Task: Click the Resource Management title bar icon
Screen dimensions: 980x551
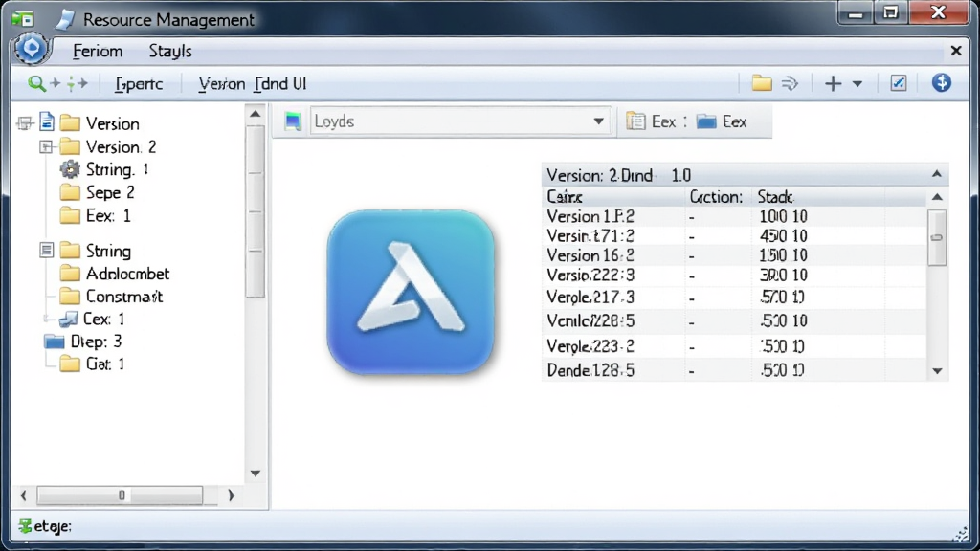Action: [65, 19]
